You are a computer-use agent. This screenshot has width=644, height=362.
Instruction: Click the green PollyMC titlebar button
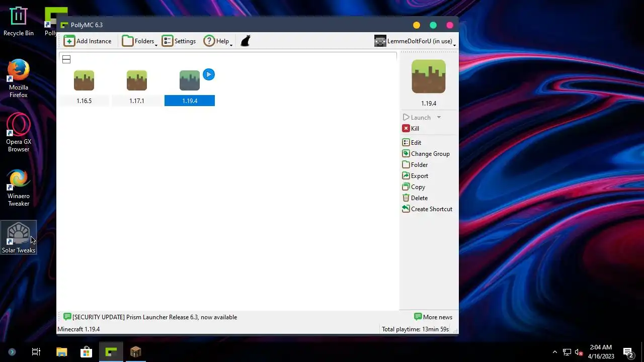(x=433, y=25)
